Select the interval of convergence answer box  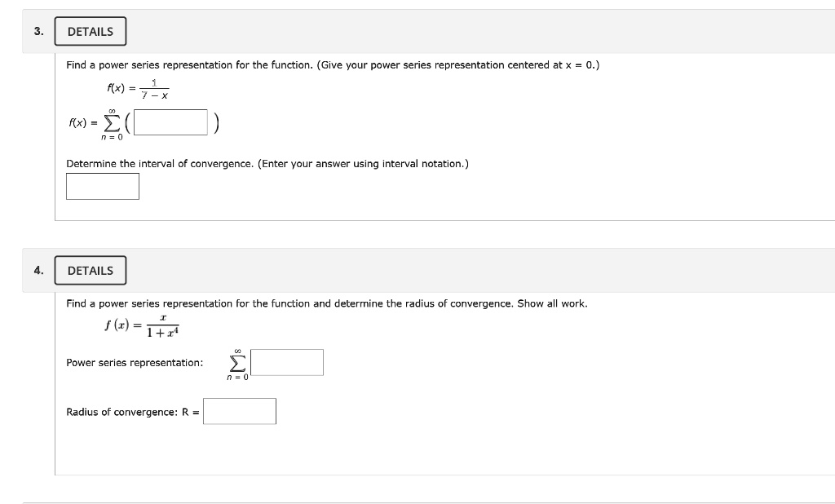click(102, 186)
